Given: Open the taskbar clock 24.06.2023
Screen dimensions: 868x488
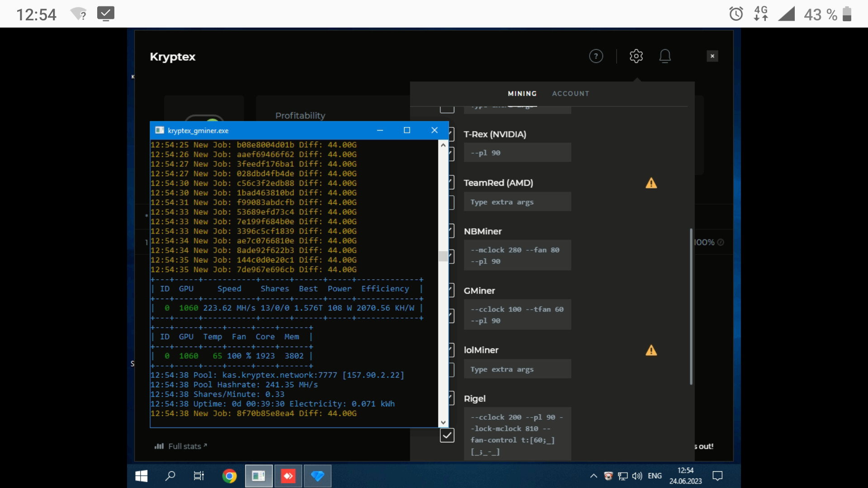Looking at the screenshot, I should click(x=685, y=476).
